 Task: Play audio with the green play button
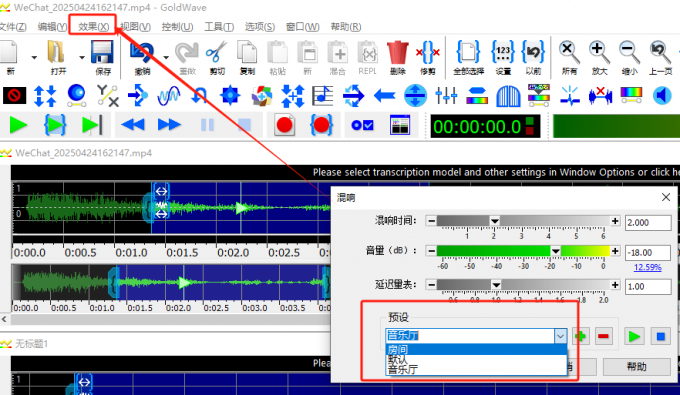pos(18,125)
